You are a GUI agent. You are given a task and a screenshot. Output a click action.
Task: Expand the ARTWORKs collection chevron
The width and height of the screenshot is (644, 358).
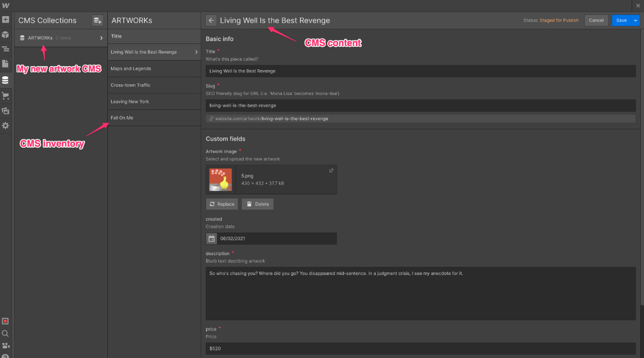[101, 38]
